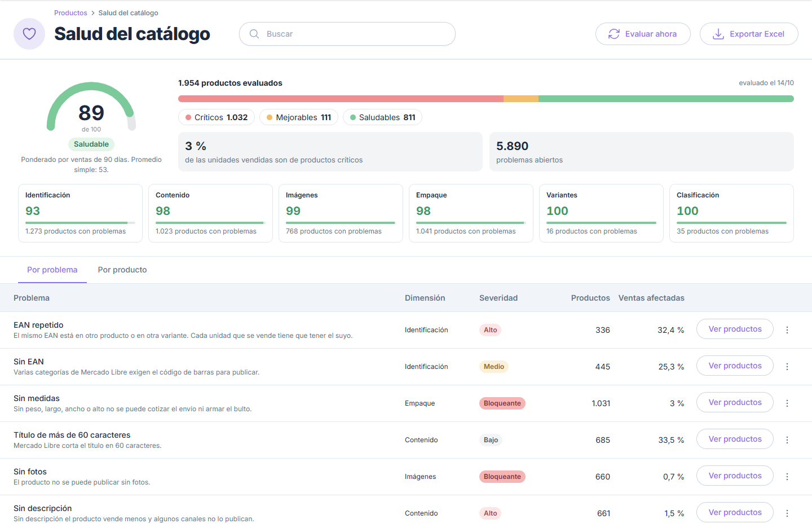This screenshot has width=812, height=528.
Task: Open the Imágenes dimension card
Action: [x=341, y=213]
